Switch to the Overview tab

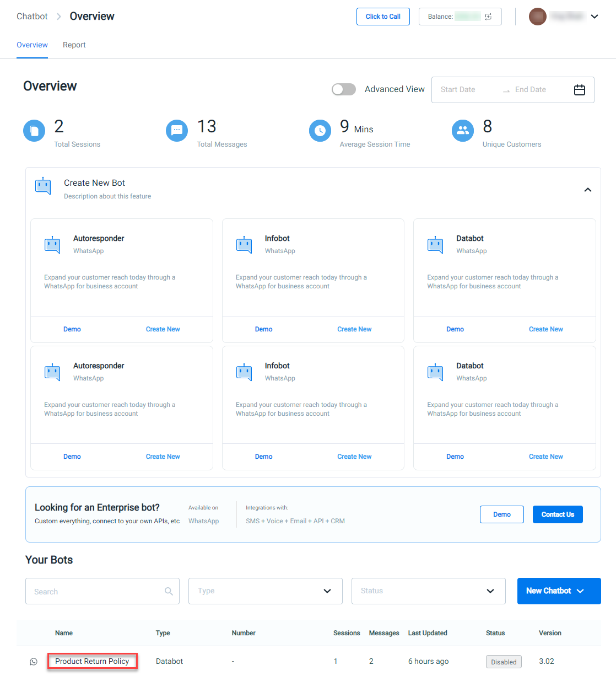pos(32,45)
